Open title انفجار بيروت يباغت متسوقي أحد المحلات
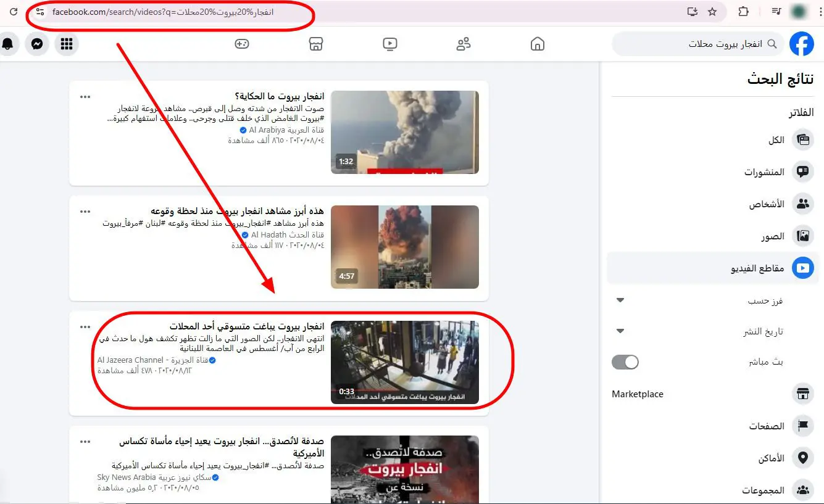 coord(247,326)
